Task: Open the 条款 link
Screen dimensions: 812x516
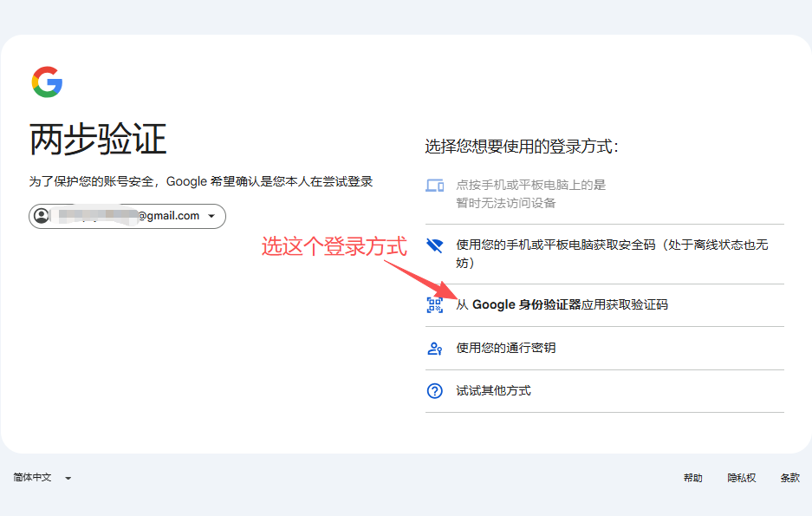Action: pos(790,478)
